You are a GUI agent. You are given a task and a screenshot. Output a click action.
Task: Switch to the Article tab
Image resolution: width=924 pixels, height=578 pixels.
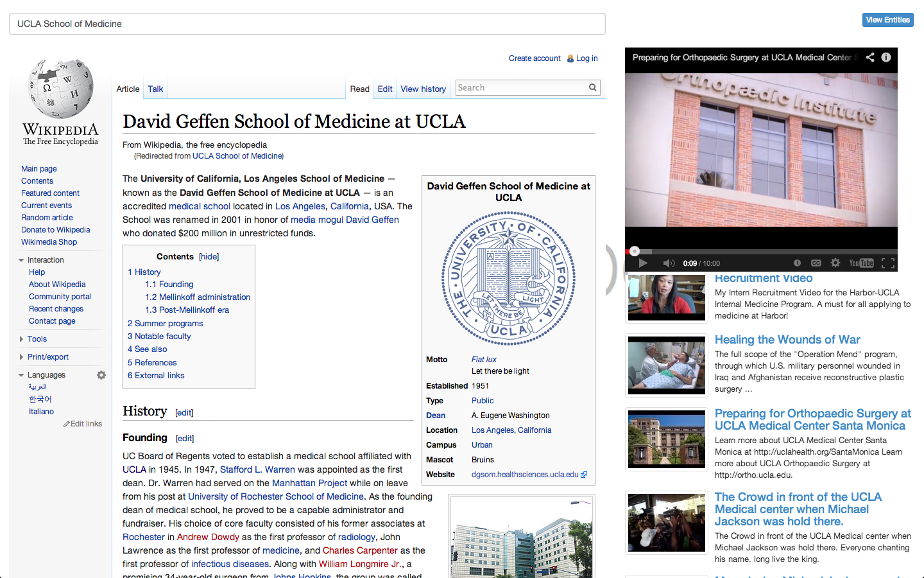[x=128, y=89]
